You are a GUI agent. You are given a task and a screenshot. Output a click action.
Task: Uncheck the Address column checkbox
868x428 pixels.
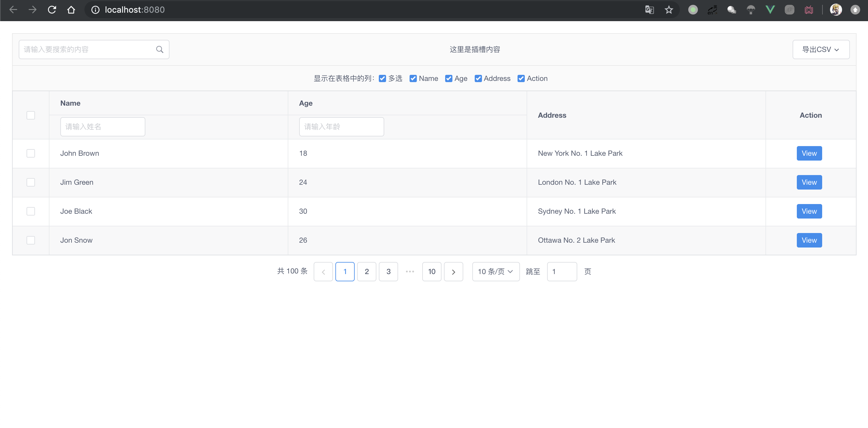(478, 78)
